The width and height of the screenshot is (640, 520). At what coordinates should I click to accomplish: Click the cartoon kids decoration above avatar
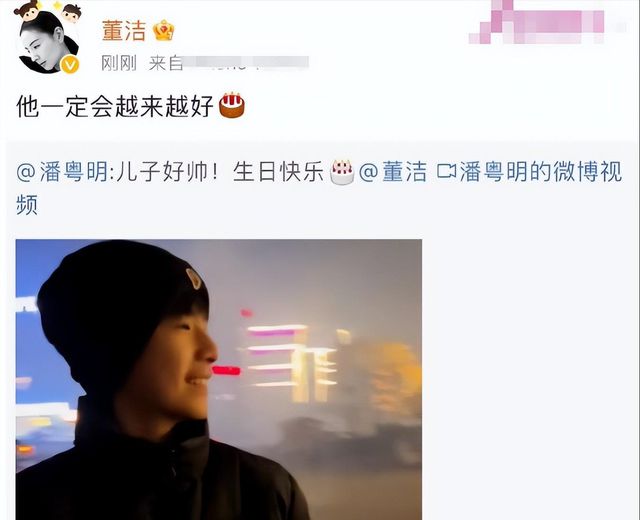[48, 11]
